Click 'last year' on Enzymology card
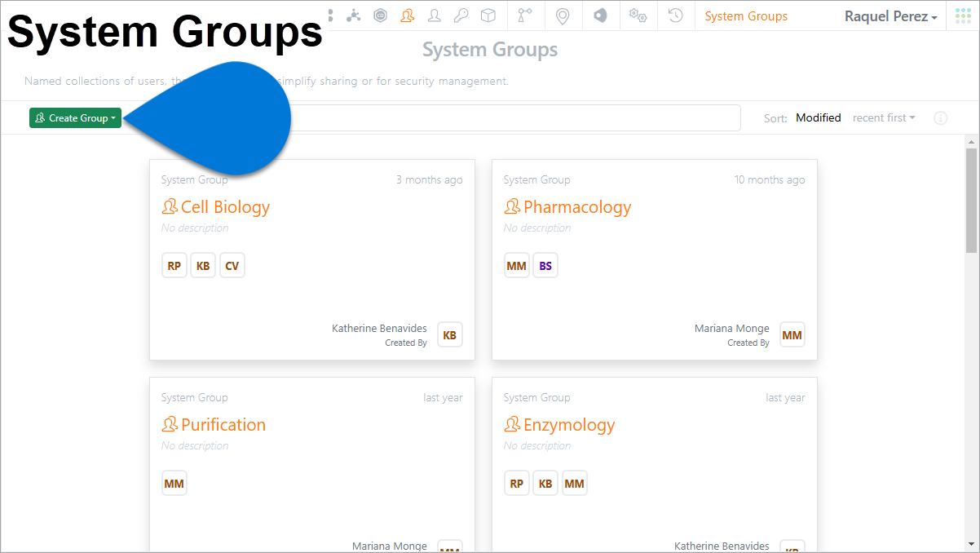 [785, 398]
